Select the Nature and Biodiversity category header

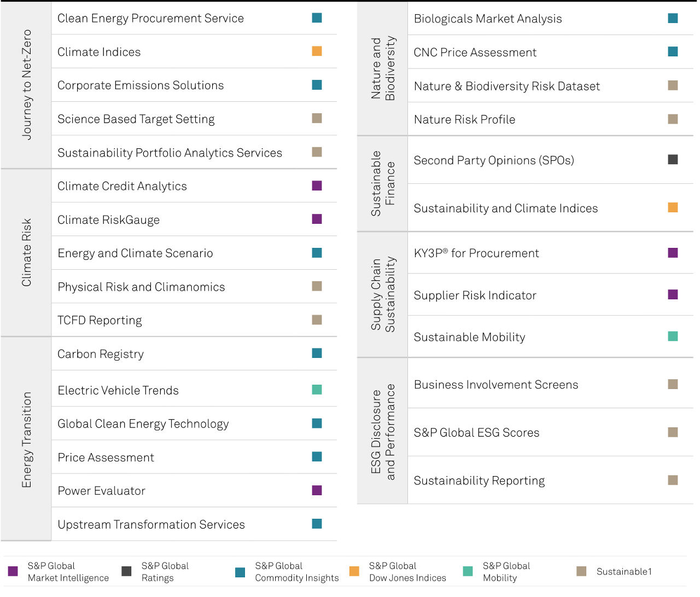click(x=383, y=68)
